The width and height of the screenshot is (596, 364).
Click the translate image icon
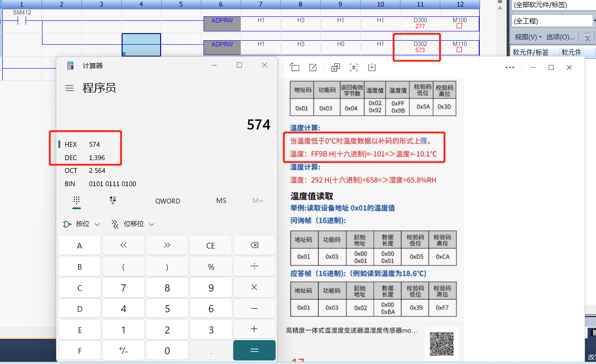pos(335,67)
